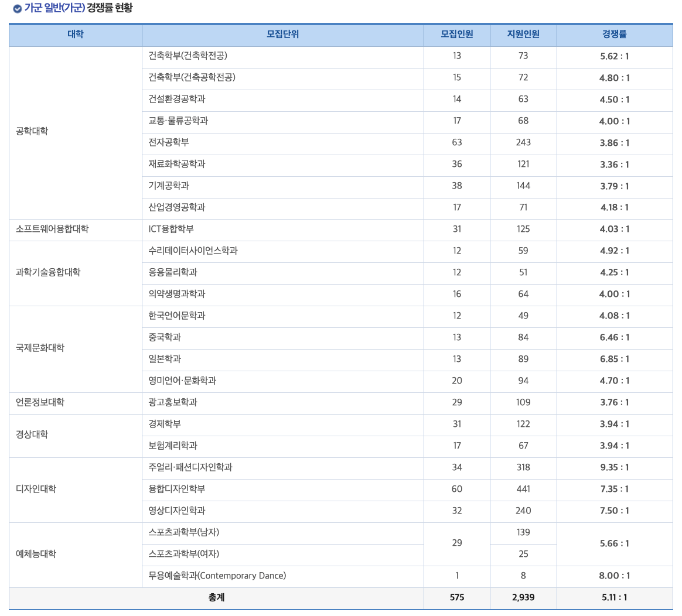The image size is (682, 616).
Task: Click the 대학 column header
Action: 74,35
